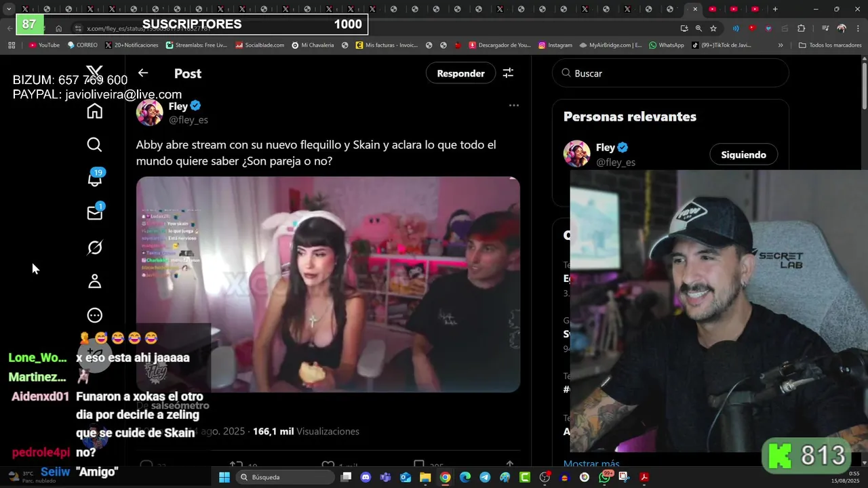Open Adobe Acrobat from the taskbar
The width and height of the screenshot is (868, 488).
[x=644, y=477]
